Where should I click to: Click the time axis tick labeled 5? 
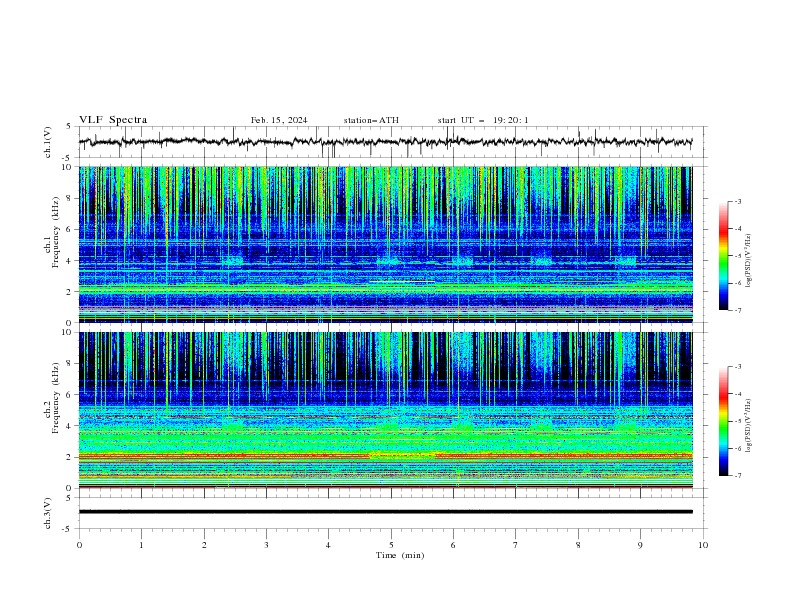coord(391,545)
